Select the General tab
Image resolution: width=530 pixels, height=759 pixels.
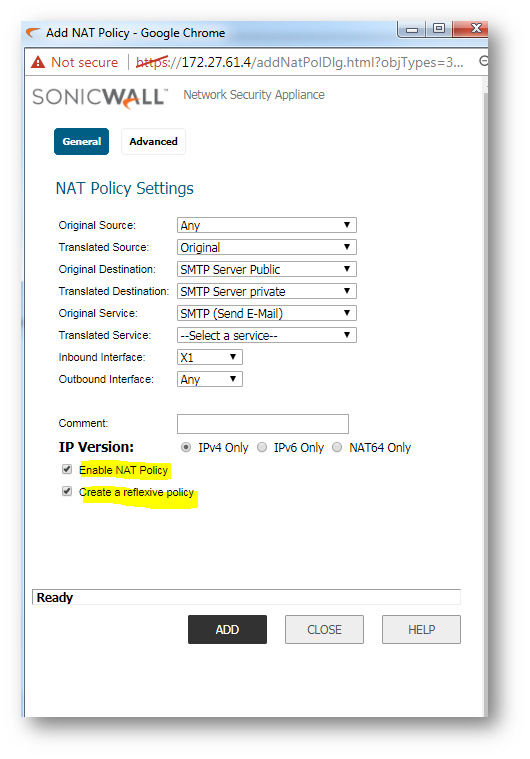(81, 141)
